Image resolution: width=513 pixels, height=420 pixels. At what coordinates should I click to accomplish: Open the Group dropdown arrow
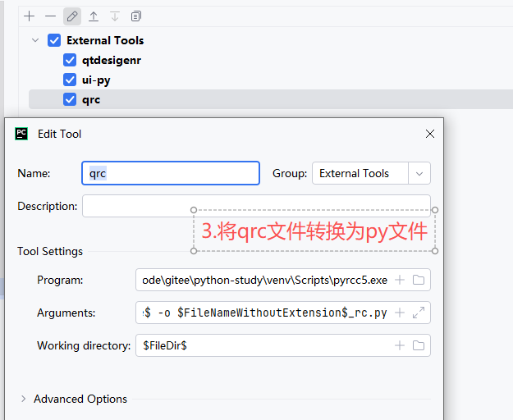pyautogui.click(x=419, y=173)
